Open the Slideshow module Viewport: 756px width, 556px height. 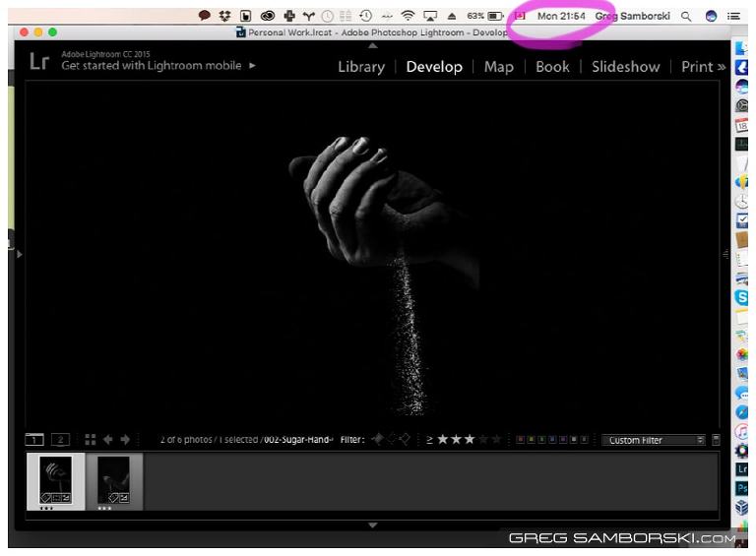(625, 67)
